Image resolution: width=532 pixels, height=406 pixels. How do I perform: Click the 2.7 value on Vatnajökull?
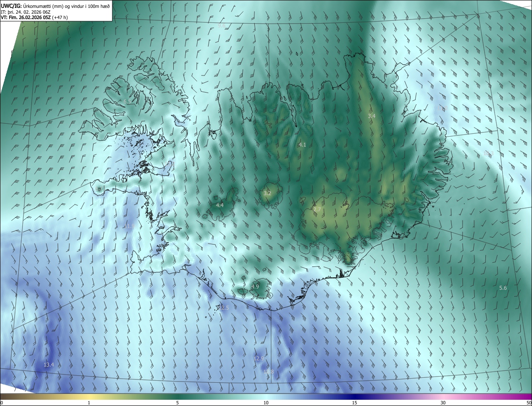coord(317,209)
